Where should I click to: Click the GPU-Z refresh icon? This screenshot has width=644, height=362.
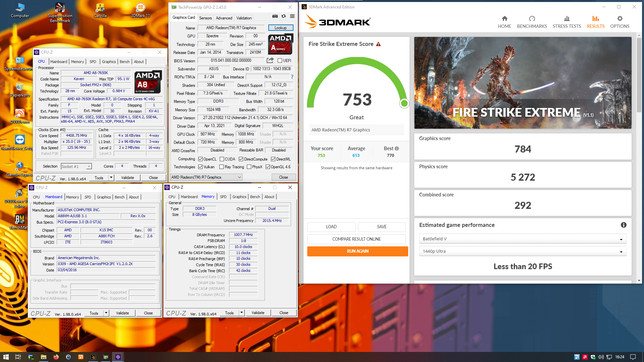pos(283,16)
